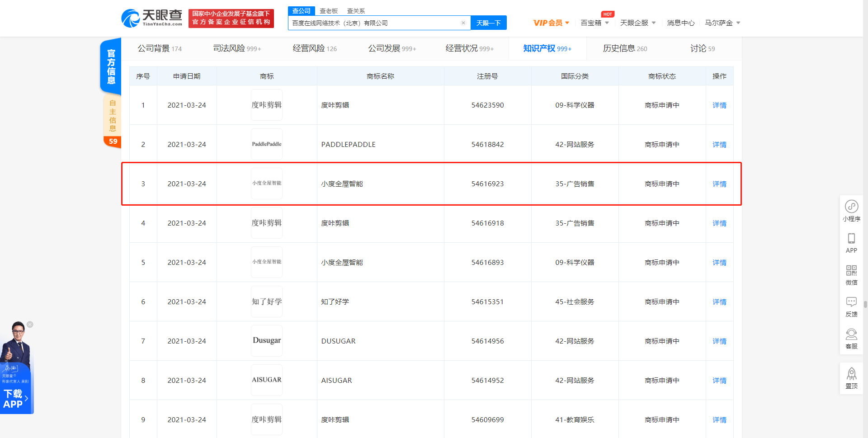Select the 查老板 search tab
Image resolution: width=868 pixels, height=438 pixels.
click(x=329, y=11)
